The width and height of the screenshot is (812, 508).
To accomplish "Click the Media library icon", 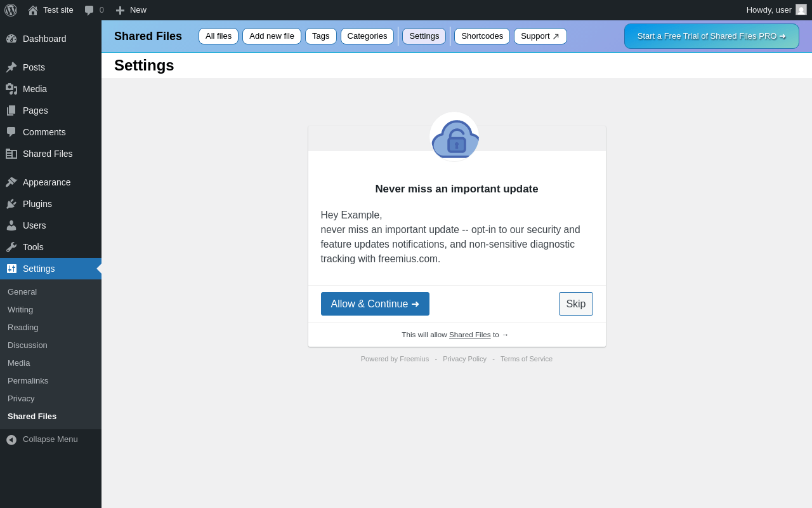I will pyautogui.click(x=11, y=89).
